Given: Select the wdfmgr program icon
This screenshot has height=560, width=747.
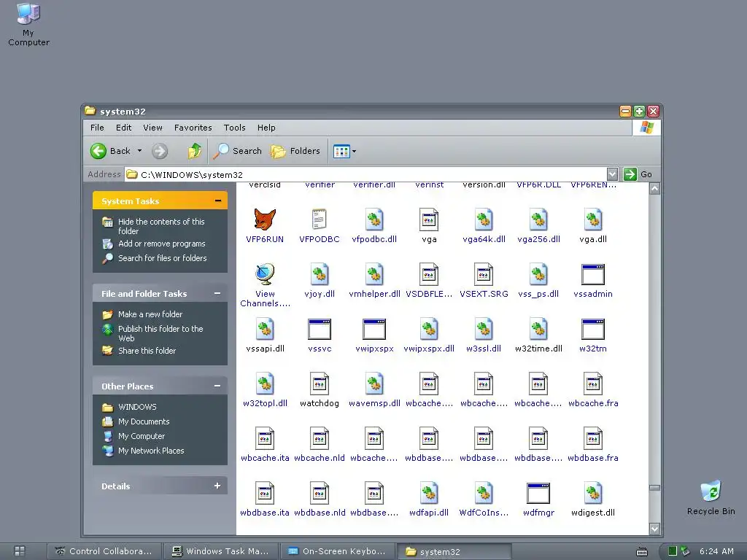Looking at the screenshot, I should (x=538, y=494).
